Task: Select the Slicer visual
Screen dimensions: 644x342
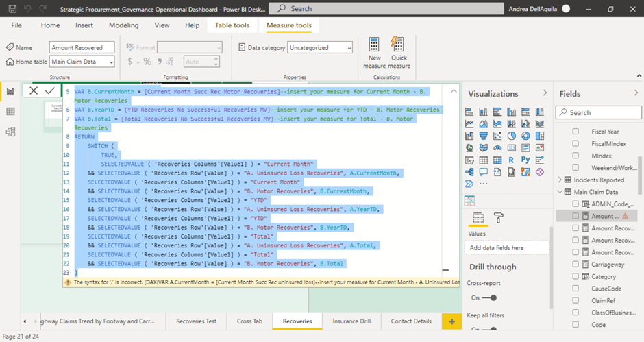Action: [469, 160]
